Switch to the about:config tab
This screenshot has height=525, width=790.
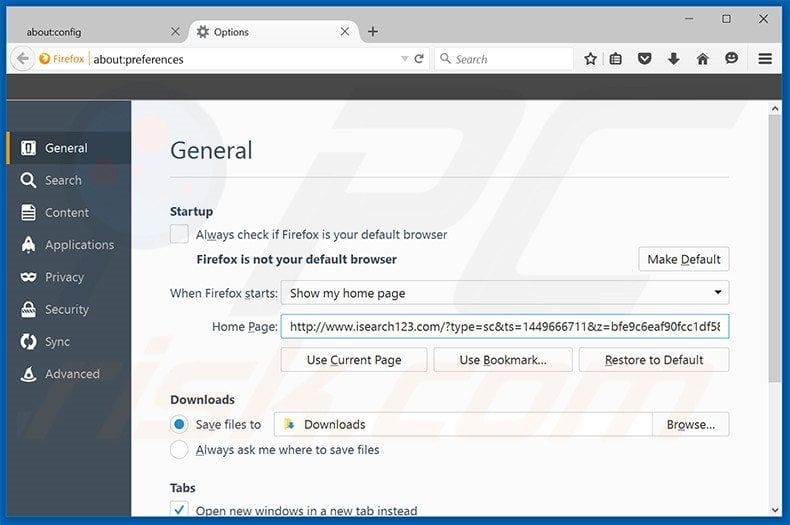90,32
